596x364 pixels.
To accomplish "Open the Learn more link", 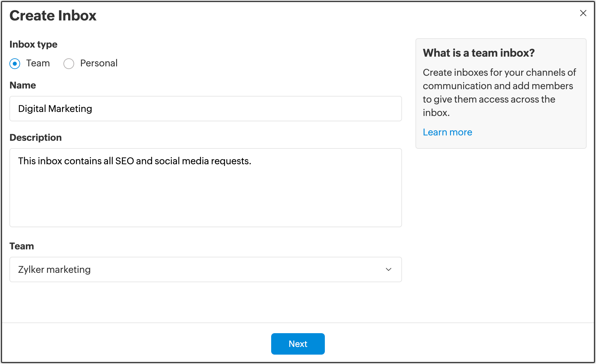I will (x=447, y=132).
